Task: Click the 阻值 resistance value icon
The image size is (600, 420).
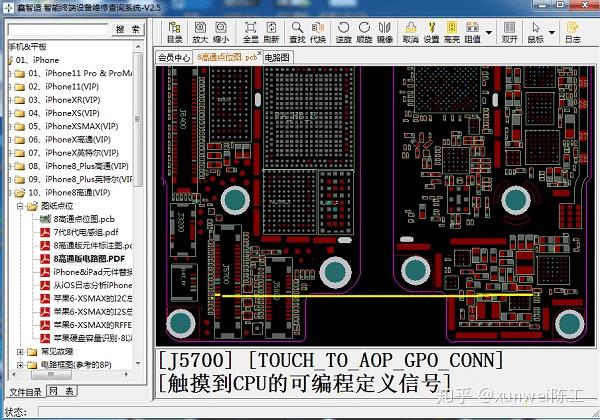Action: point(473,32)
